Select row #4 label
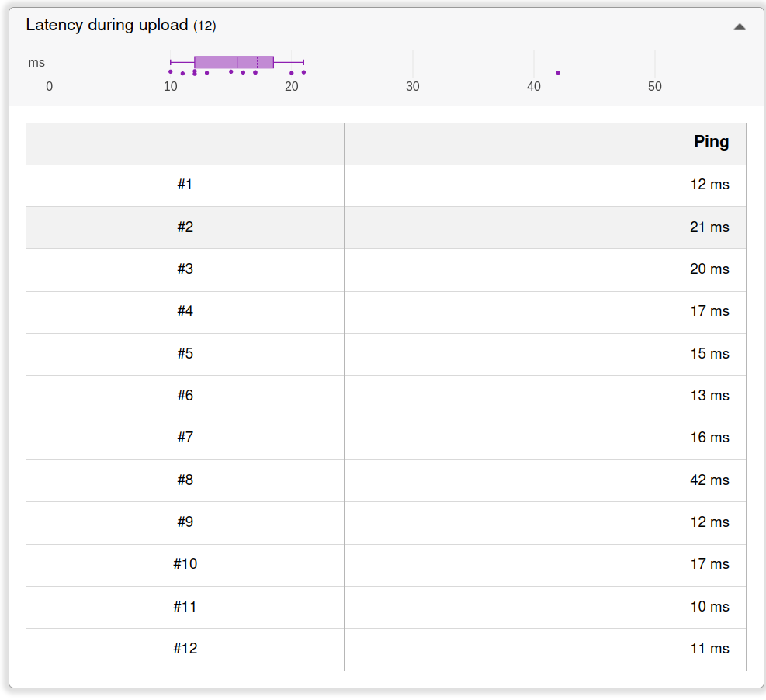This screenshot has height=700, width=766. 185,311
